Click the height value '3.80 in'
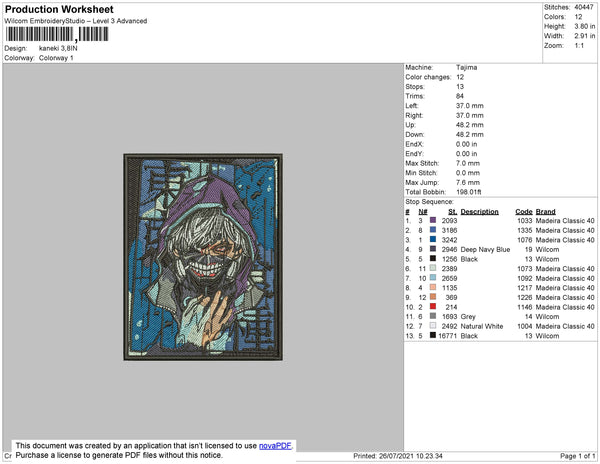Screen dimensions: 600x464 [x=585, y=26]
